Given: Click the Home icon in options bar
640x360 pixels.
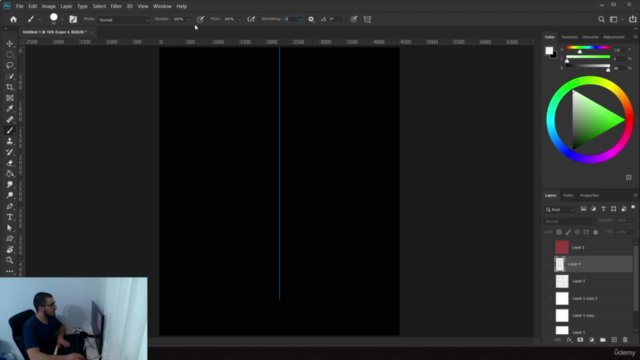Looking at the screenshot, I should click(x=13, y=19).
